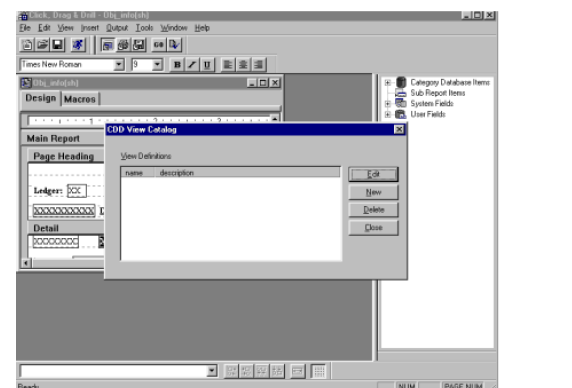Screen dimensions: 572x388
Task: Toggle italic formatting
Action: [192, 65]
